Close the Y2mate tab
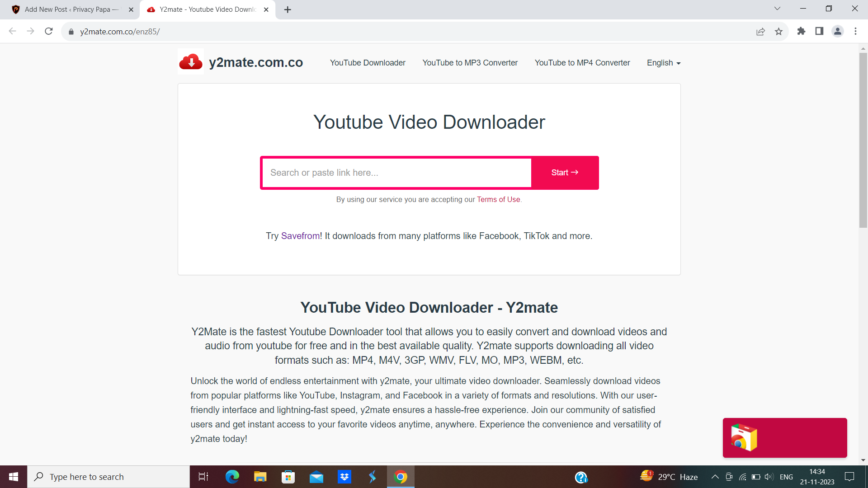This screenshot has width=868, height=488. pyautogui.click(x=266, y=9)
